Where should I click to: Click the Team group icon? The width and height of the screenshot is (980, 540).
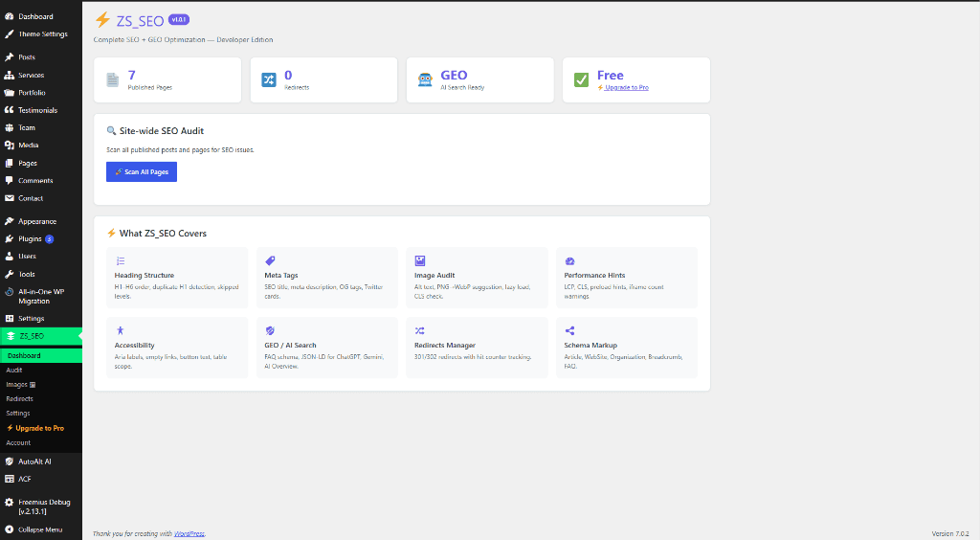[x=10, y=127]
